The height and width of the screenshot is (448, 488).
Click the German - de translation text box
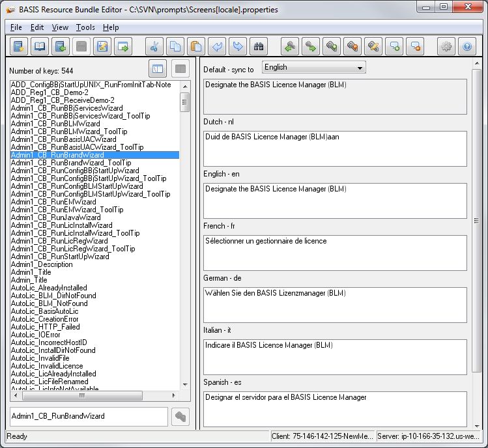335,305
